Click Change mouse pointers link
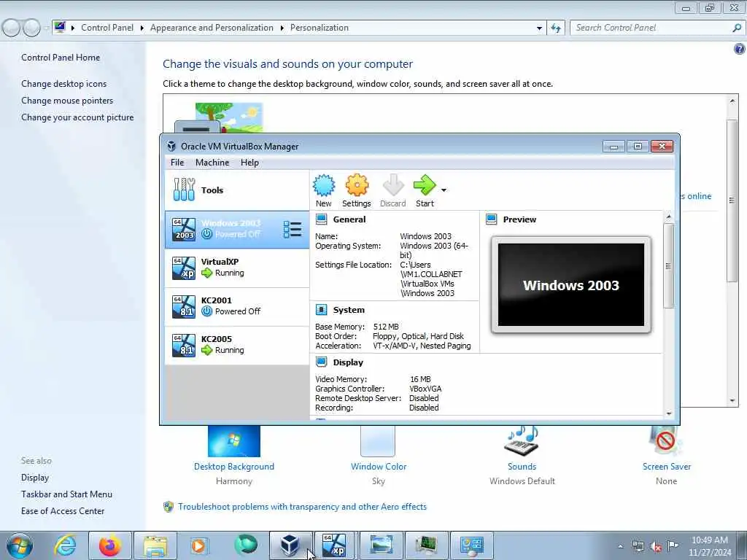 [x=67, y=101]
